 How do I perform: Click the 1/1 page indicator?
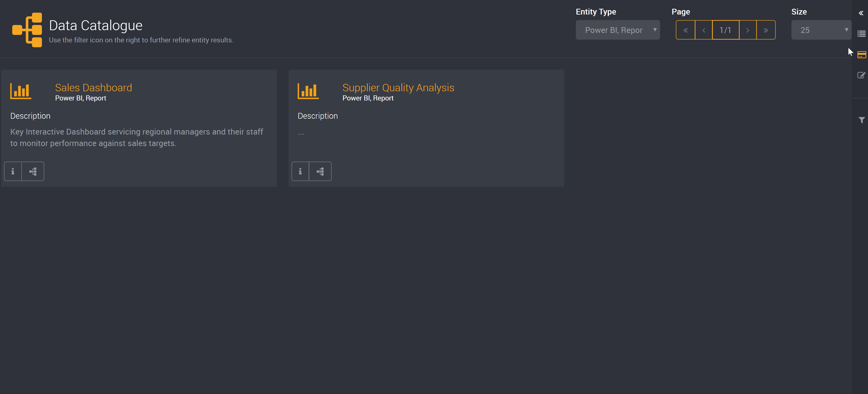coord(726,30)
